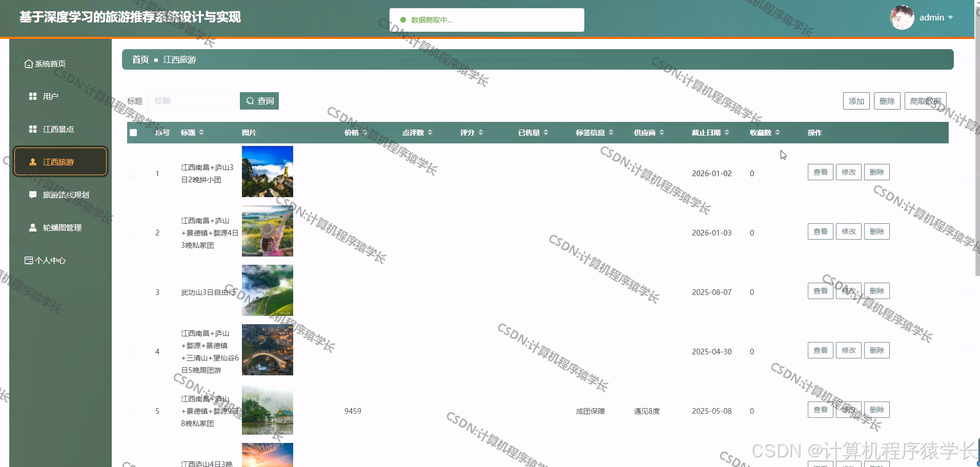Delete 武功山3日自由行 row with 删除 button
Screen dimensions: 980x467
[876, 291]
